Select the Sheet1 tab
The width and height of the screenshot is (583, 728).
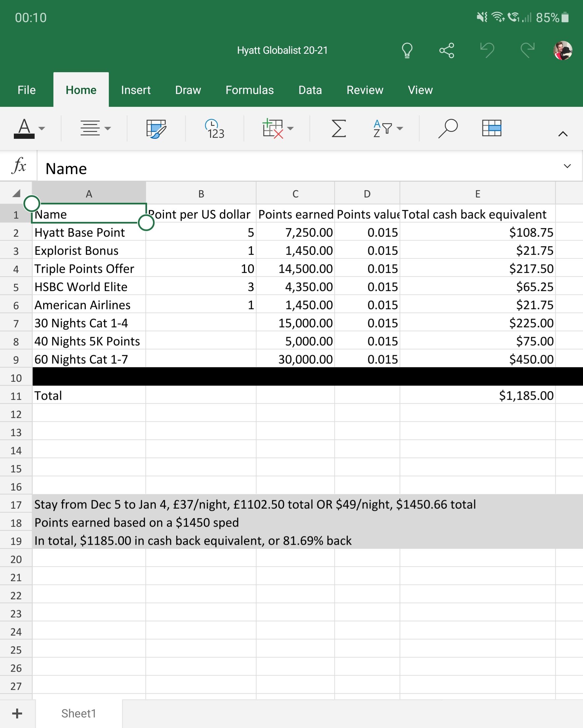(79, 713)
